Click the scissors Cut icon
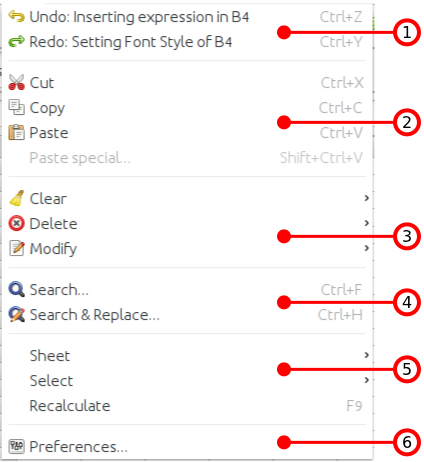Viewport: 424px width, 462px height. coord(16,82)
